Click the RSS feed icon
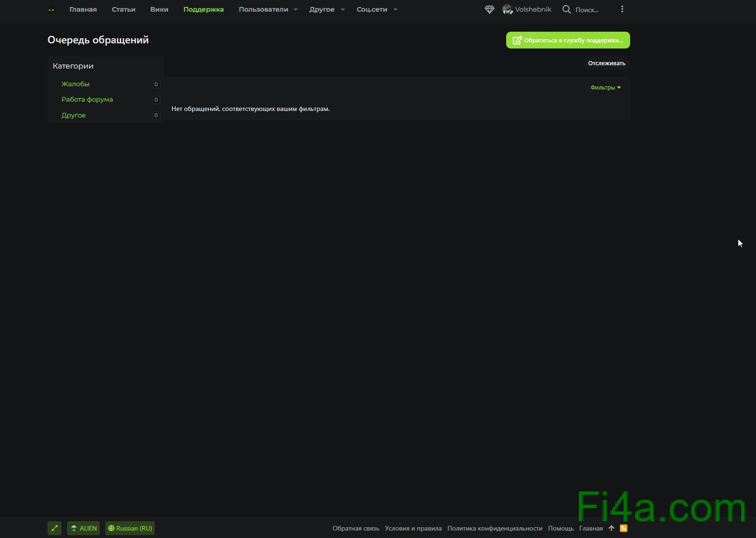 [x=624, y=528]
